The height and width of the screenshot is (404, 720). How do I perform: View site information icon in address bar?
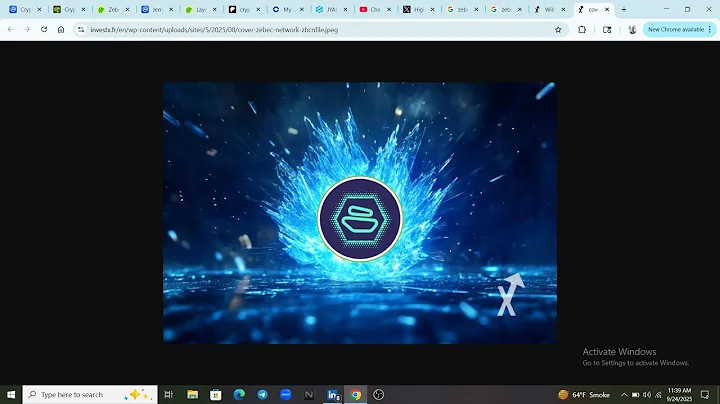pos(81,29)
